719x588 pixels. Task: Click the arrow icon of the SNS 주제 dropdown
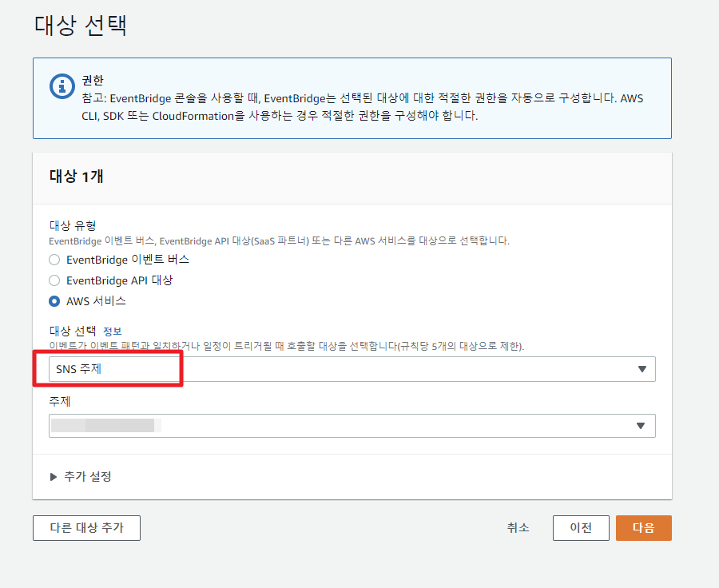[641, 369]
